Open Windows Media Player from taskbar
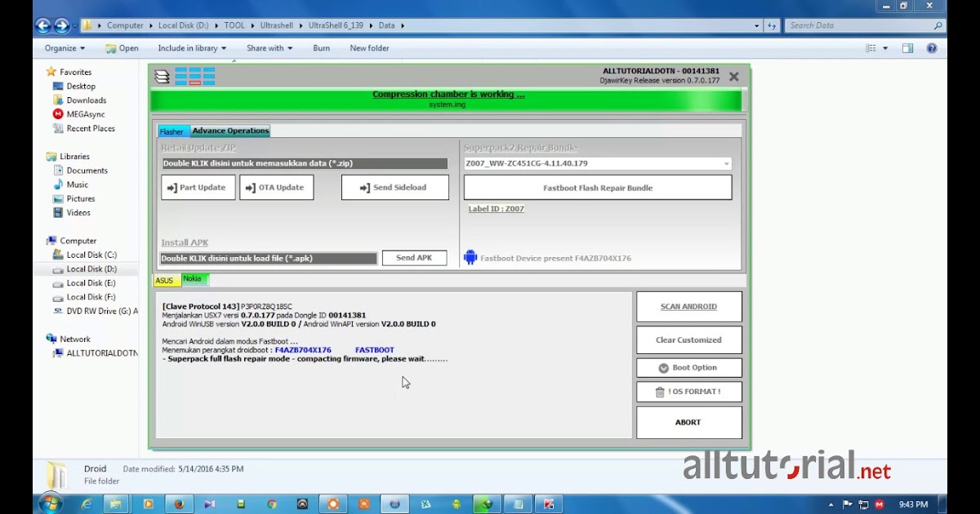The image size is (980, 514). point(149,504)
